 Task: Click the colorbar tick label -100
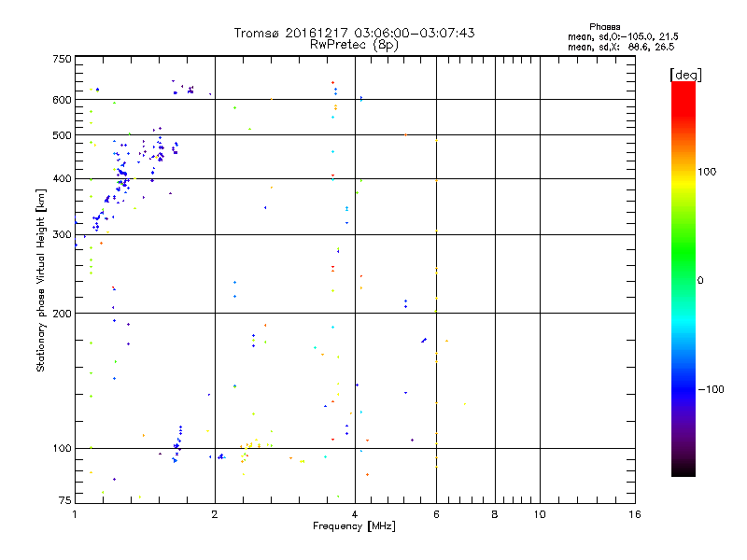click(712, 389)
